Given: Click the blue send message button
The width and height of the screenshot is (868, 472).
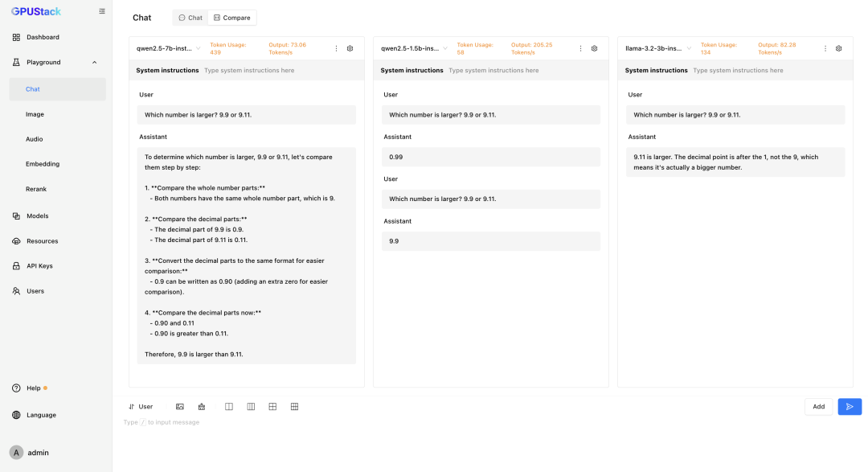Looking at the screenshot, I should [850, 406].
